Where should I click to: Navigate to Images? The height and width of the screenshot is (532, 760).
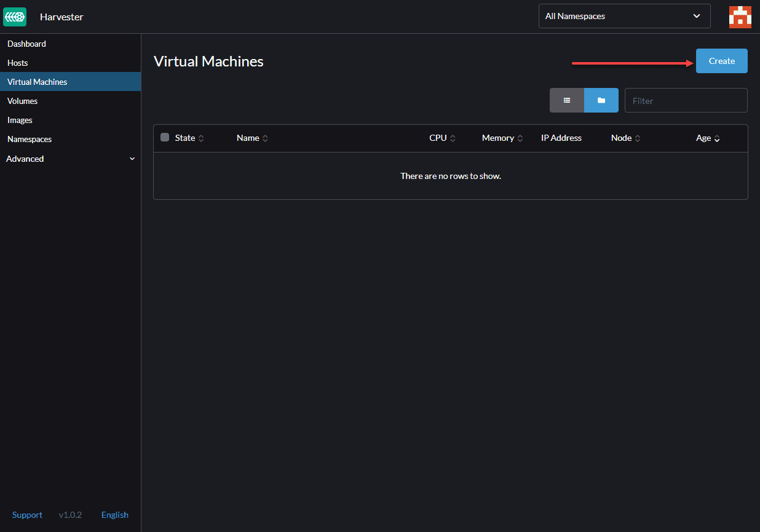click(70, 120)
